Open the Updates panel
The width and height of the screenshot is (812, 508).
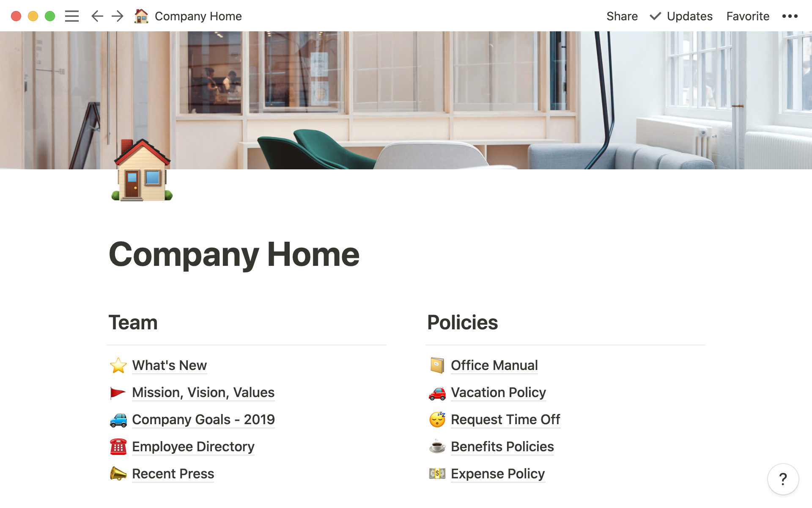[x=680, y=16]
